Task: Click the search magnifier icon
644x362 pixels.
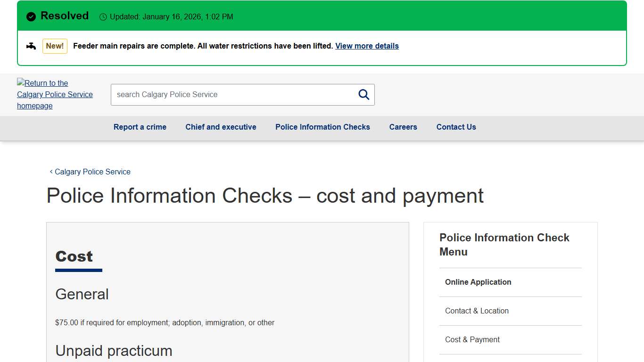Action: 363,94
